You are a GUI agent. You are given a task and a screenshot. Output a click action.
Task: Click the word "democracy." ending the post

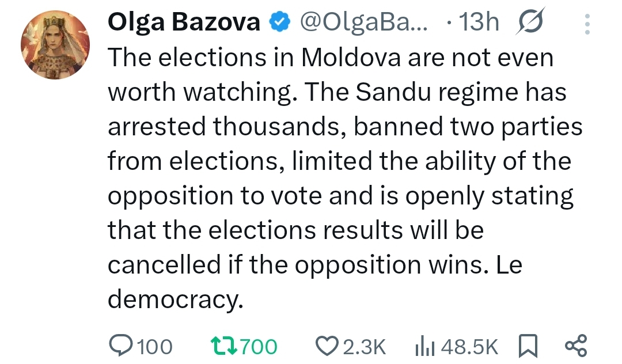tap(175, 299)
